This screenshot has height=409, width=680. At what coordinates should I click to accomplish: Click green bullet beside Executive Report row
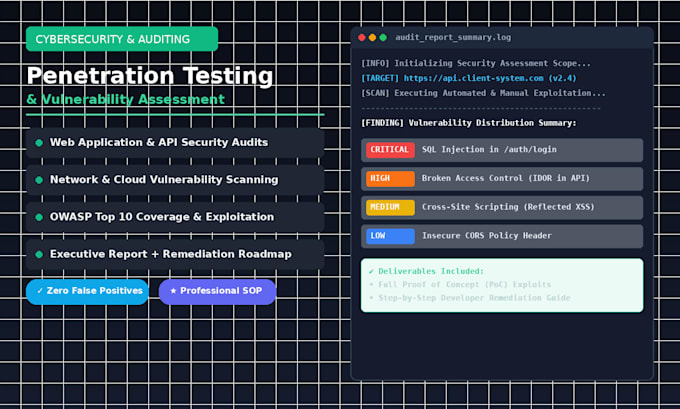[39, 255]
